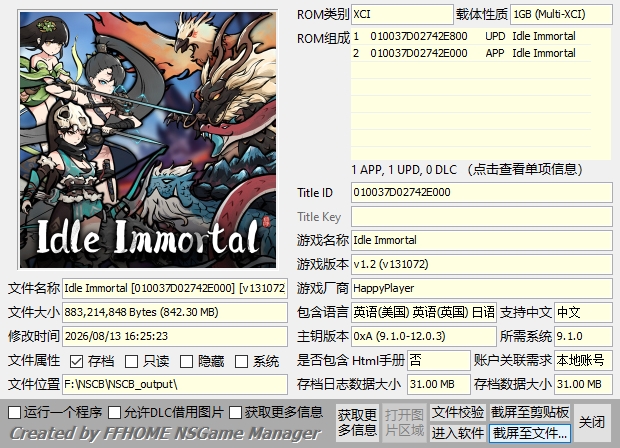Click the 文件名称 file name field

[175, 288]
